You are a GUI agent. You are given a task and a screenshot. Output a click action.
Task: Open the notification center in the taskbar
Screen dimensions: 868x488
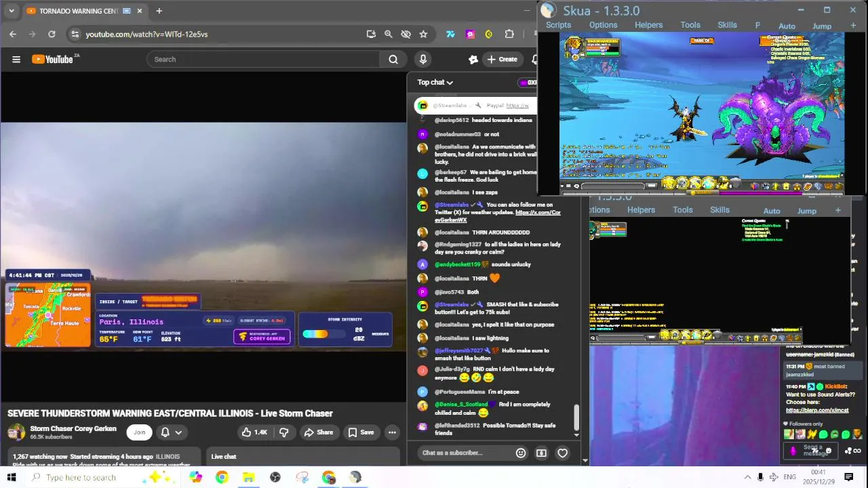[x=848, y=477]
